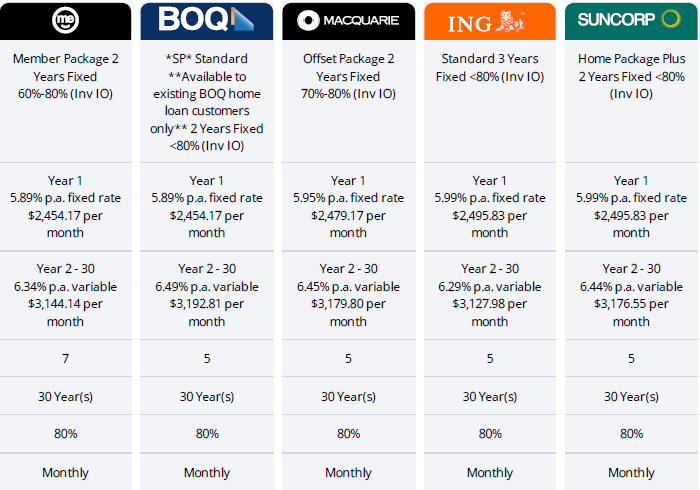Image resolution: width=700 pixels, height=490 pixels.
Task: Click BOQ 80% LVR cell
Action: [x=207, y=434]
